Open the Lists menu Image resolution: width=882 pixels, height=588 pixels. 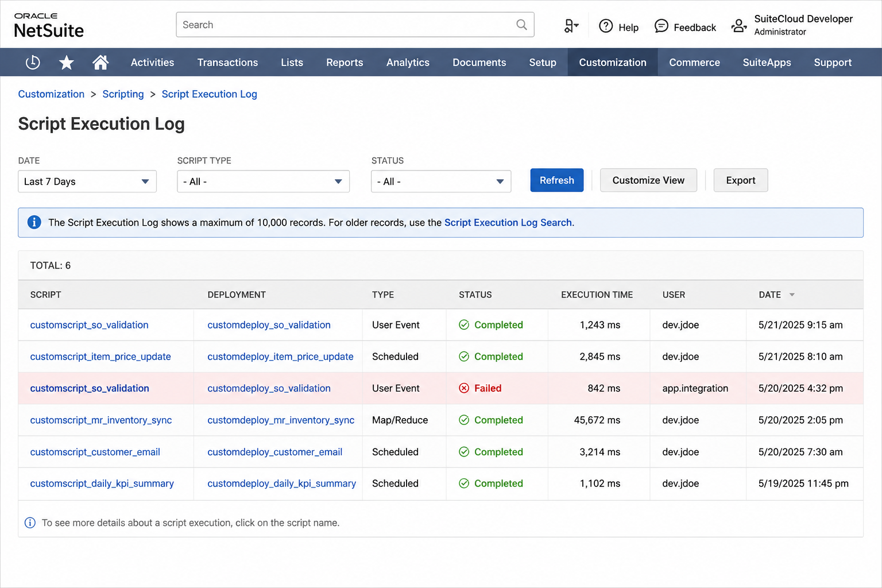tap(292, 62)
